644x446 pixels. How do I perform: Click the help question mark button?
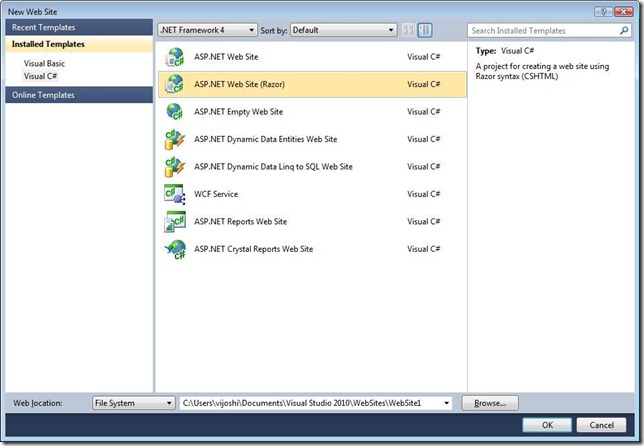click(x=603, y=11)
